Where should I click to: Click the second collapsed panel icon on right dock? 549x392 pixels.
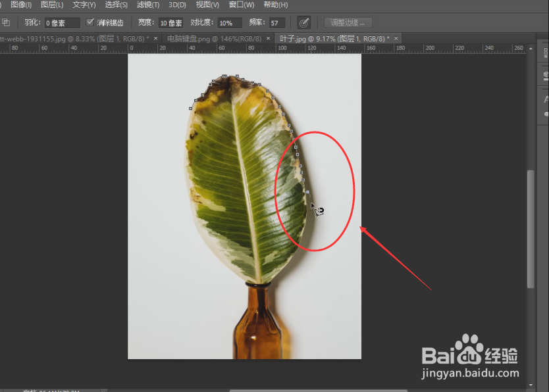pyautogui.click(x=545, y=76)
